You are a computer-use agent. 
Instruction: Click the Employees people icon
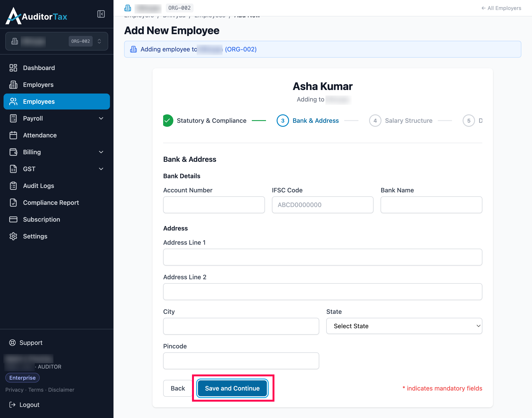[x=13, y=102]
